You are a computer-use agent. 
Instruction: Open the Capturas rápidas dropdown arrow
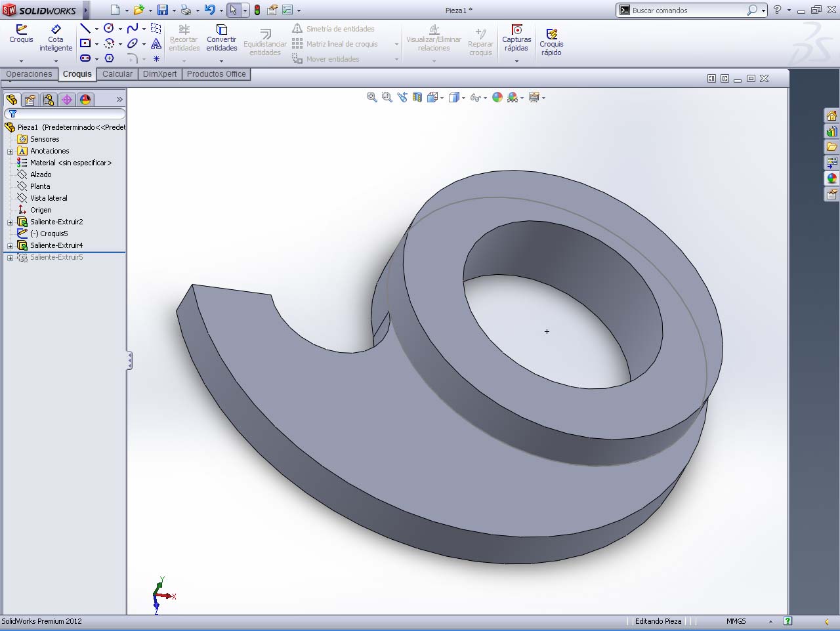pyautogui.click(x=516, y=61)
